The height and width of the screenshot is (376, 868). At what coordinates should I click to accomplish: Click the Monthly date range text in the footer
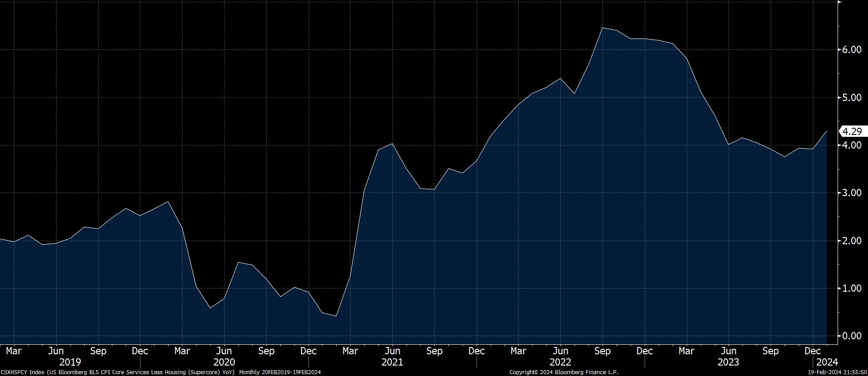click(280, 372)
